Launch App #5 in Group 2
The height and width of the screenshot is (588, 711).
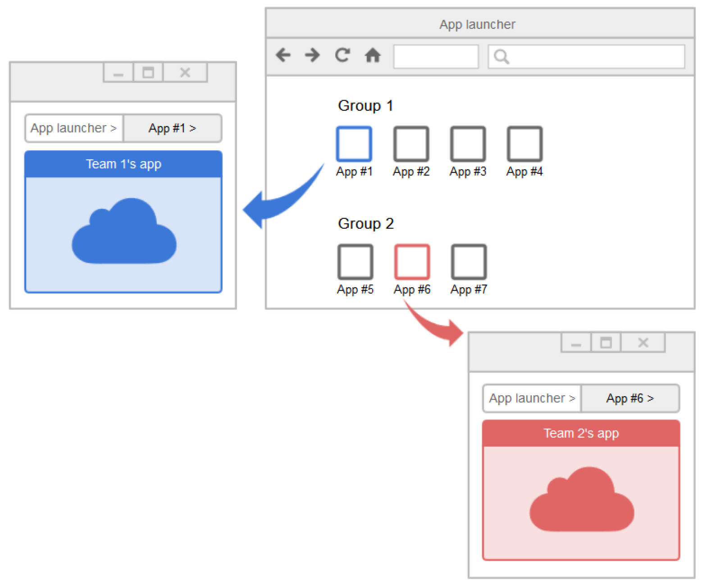pos(355,262)
